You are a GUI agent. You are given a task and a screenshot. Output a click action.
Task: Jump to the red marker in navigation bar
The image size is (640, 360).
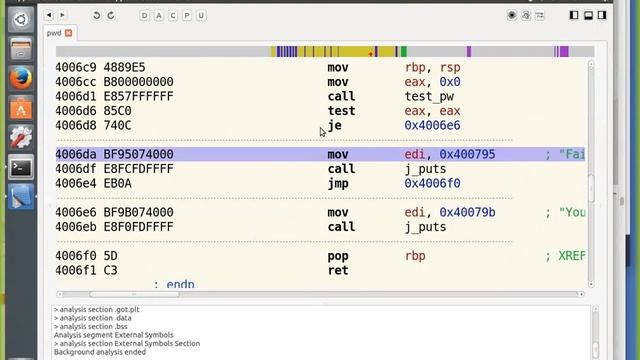tap(371, 54)
